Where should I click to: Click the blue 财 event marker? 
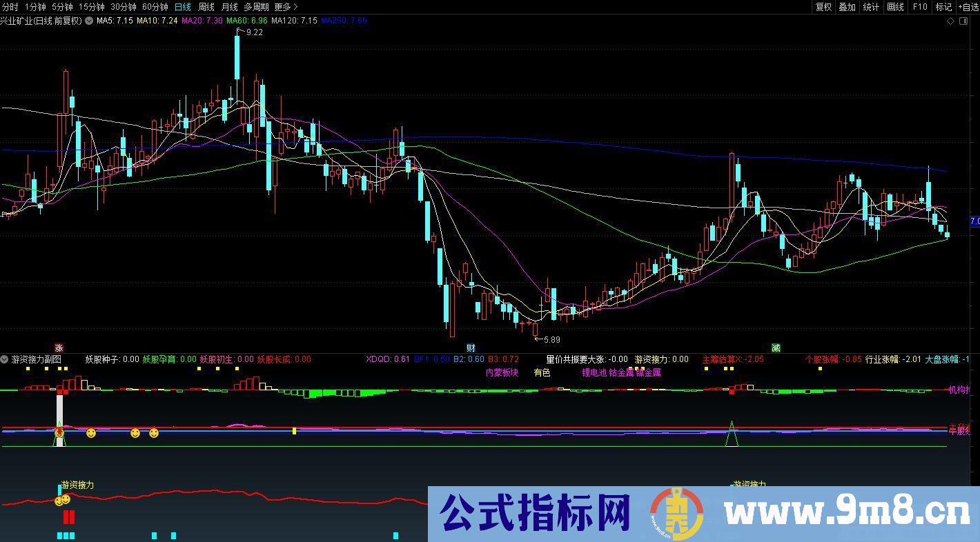click(x=471, y=348)
